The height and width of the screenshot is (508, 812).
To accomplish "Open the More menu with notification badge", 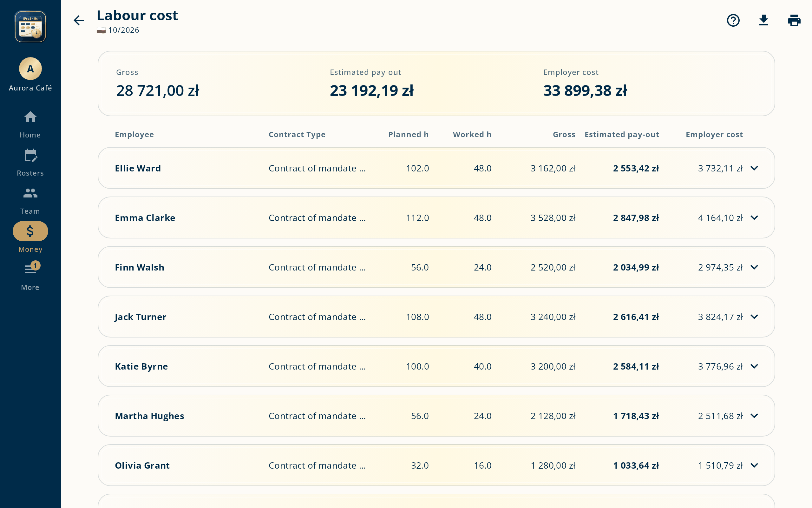I will click(30, 276).
